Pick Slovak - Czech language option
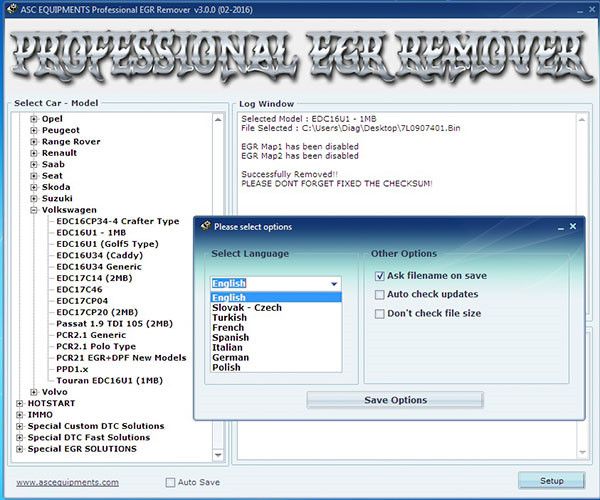This screenshot has height=500, width=600. 247,308
